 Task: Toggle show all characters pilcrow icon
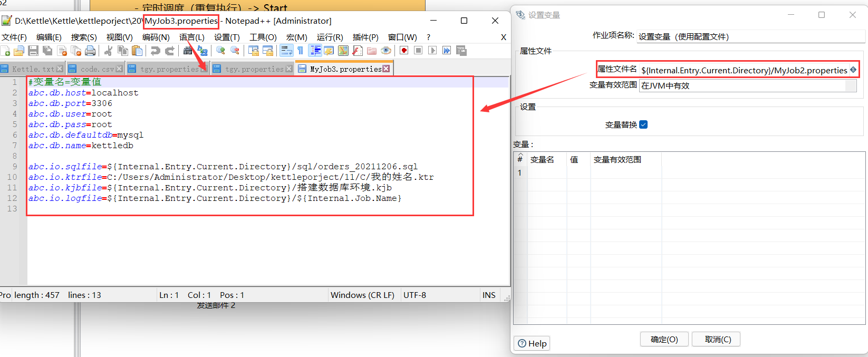[x=300, y=51]
